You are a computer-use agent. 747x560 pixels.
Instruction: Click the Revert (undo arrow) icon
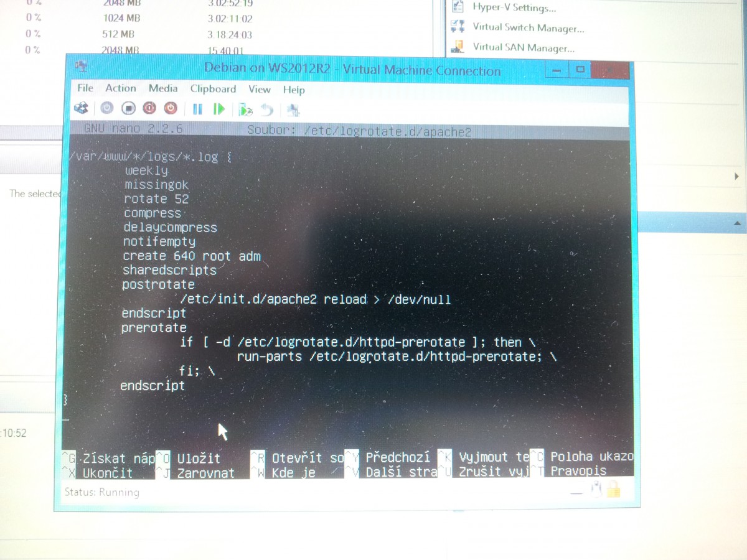tap(267, 110)
